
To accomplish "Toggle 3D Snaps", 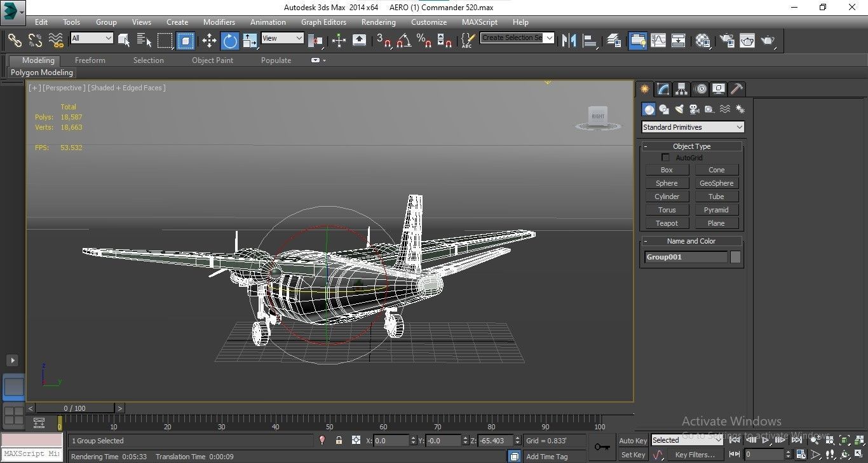I will pos(383,41).
